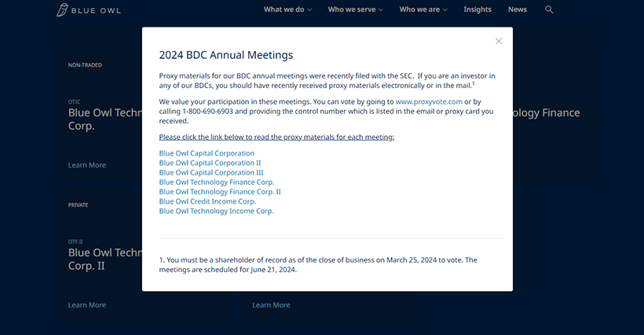644x335 pixels.
Task: Click the 2024 BDC Annual Meetings heading
Action: point(225,55)
